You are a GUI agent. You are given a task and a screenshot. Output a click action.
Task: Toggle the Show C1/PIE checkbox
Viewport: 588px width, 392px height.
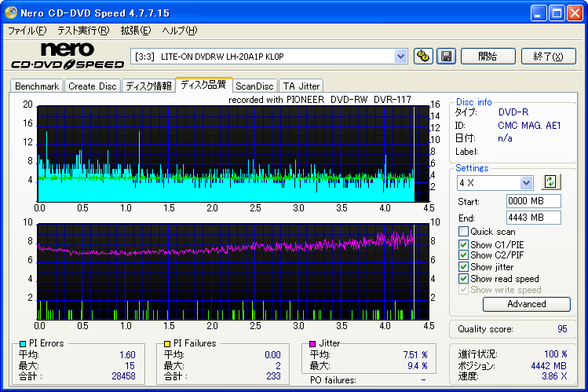click(463, 244)
